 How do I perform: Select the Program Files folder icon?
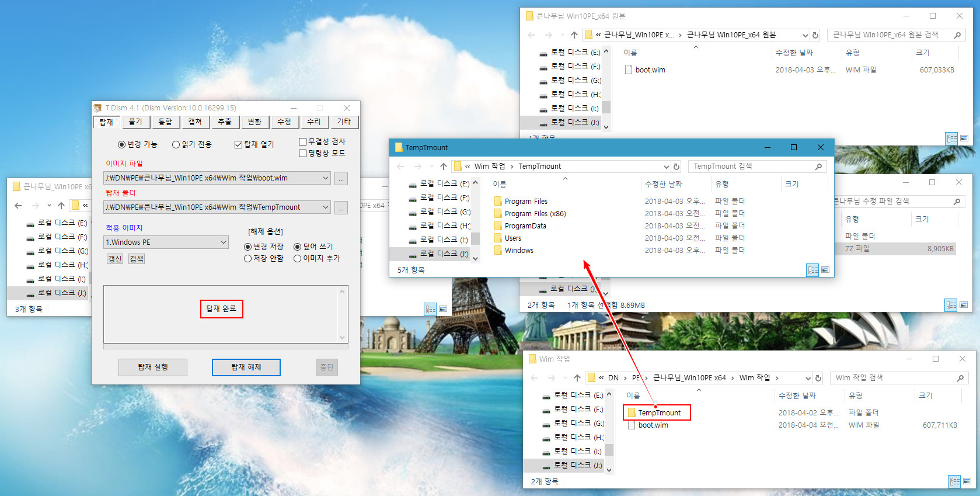[x=498, y=201]
